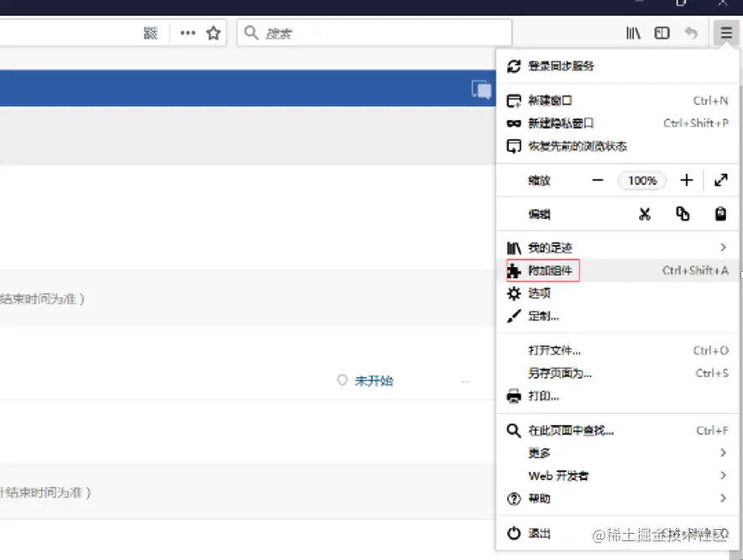
Task: Select 在此页面中查找... find entry
Action: click(617, 430)
